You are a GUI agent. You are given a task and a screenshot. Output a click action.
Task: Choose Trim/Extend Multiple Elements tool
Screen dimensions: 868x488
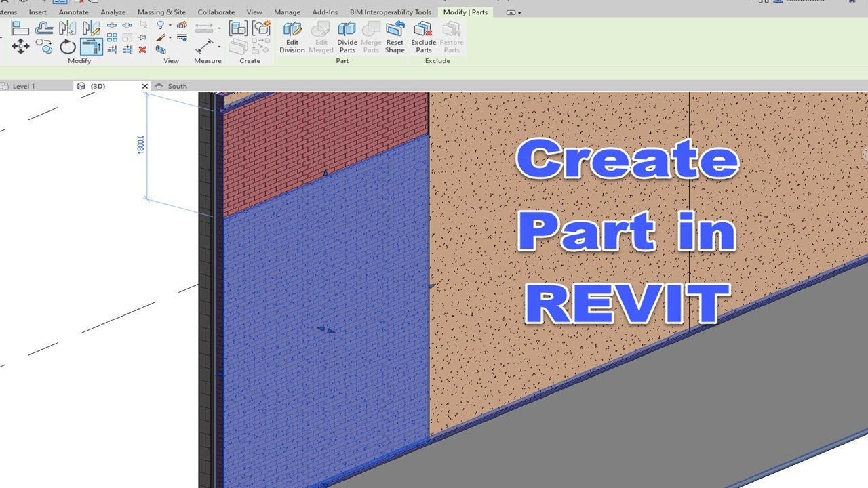127,49
